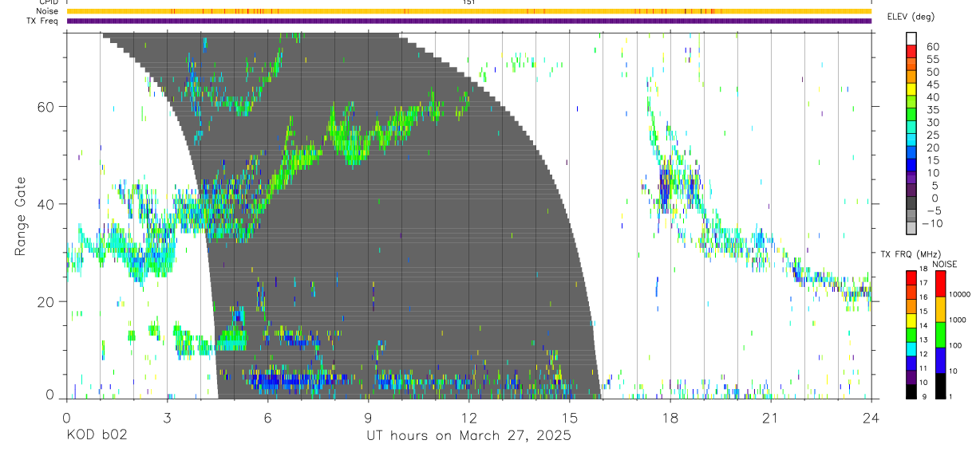Select the purple ELEV segment labeled 10
Viewport: 980px width, 452px height.
[x=911, y=178]
